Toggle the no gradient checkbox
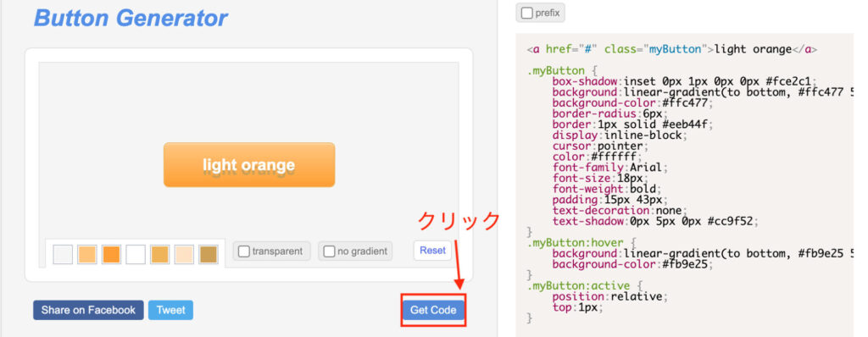Viewport: 868px width, 337px height. [x=329, y=251]
